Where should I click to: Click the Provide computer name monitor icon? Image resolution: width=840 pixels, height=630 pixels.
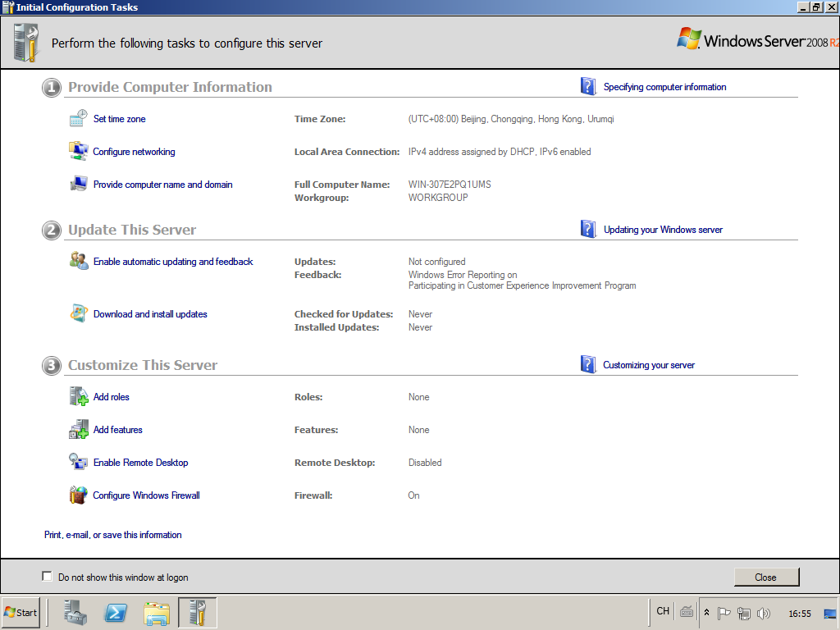(78, 184)
